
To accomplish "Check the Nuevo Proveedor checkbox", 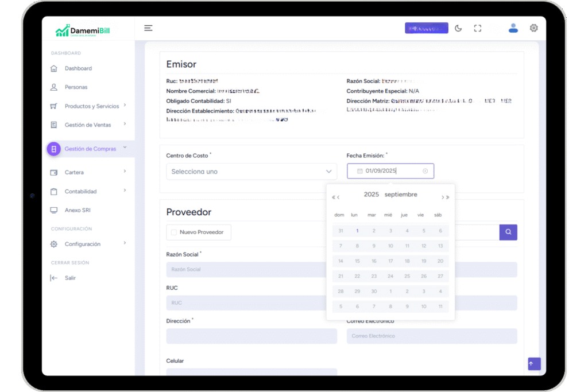I will (x=174, y=232).
